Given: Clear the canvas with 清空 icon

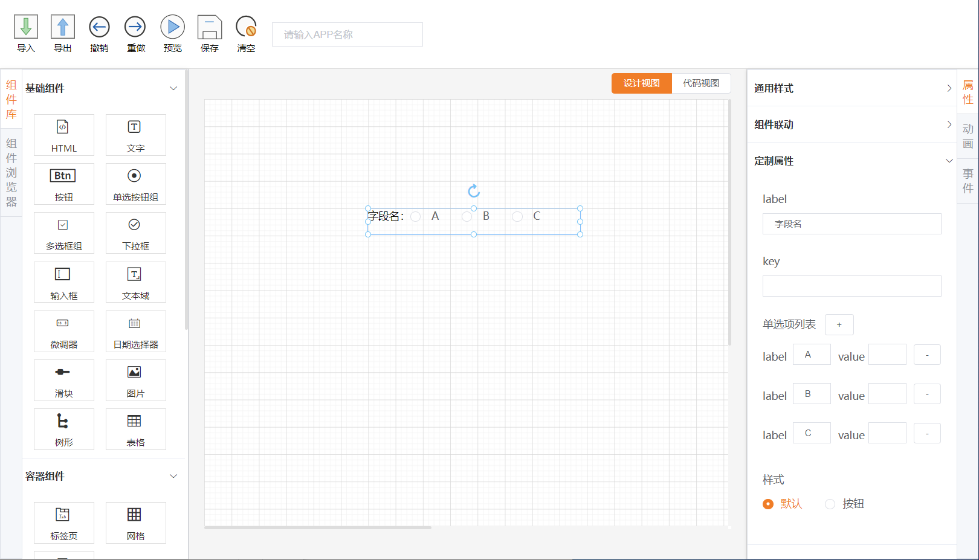Looking at the screenshot, I should tap(246, 27).
